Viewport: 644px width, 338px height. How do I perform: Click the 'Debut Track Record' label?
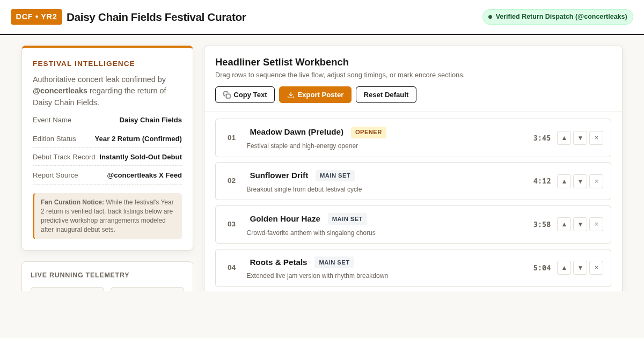pyautogui.click(x=64, y=157)
